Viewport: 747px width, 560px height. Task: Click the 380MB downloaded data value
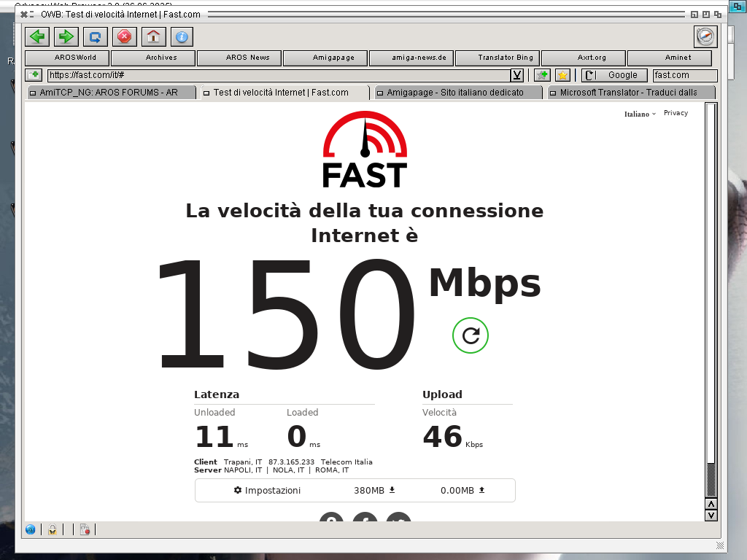point(368,491)
